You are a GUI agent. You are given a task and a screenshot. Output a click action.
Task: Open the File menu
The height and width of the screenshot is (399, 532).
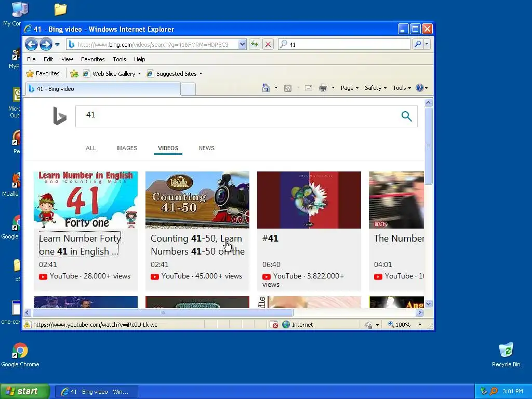point(31,59)
